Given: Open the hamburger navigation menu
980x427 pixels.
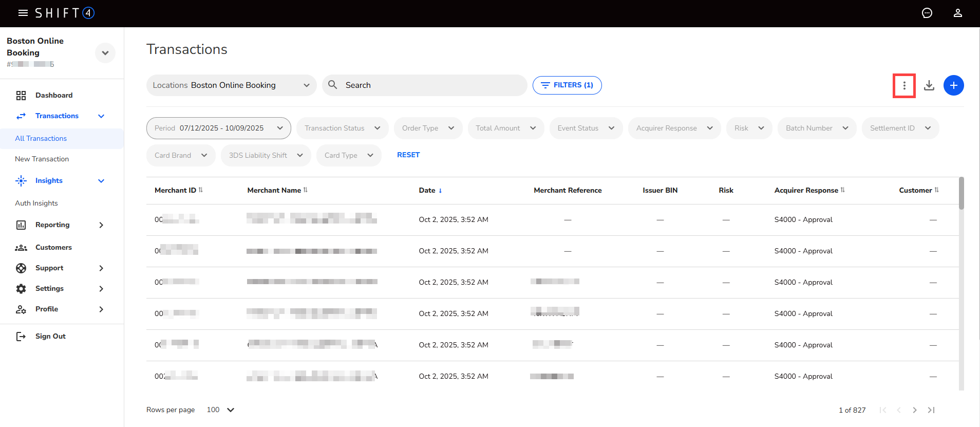Looking at the screenshot, I should [x=23, y=13].
